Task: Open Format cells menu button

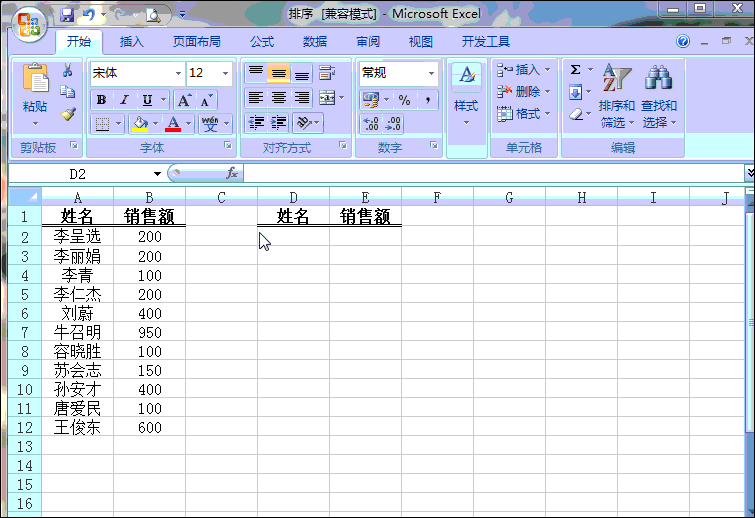Action: 523,114
